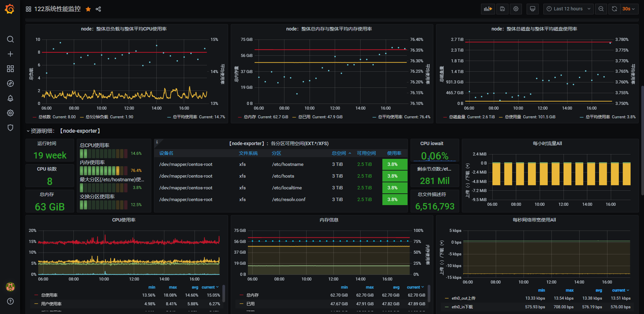This screenshot has height=314, width=644.
Task: Collapse the 资源明细 node-exporter row
Action: click(63, 131)
